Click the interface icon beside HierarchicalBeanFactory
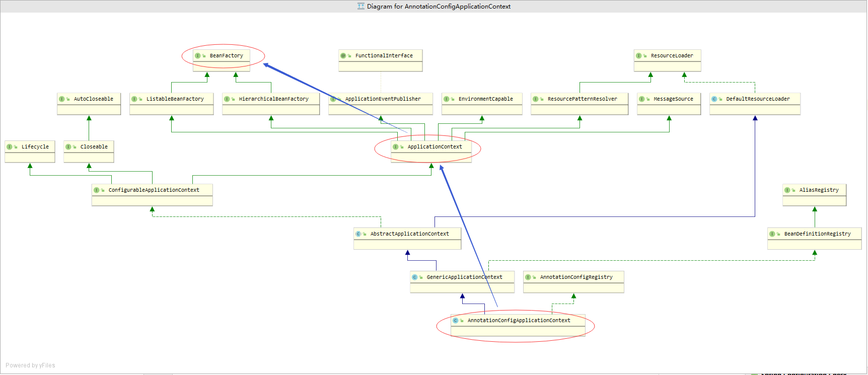Image resolution: width=868 pixels, height=375 pixels. (227, 99)
